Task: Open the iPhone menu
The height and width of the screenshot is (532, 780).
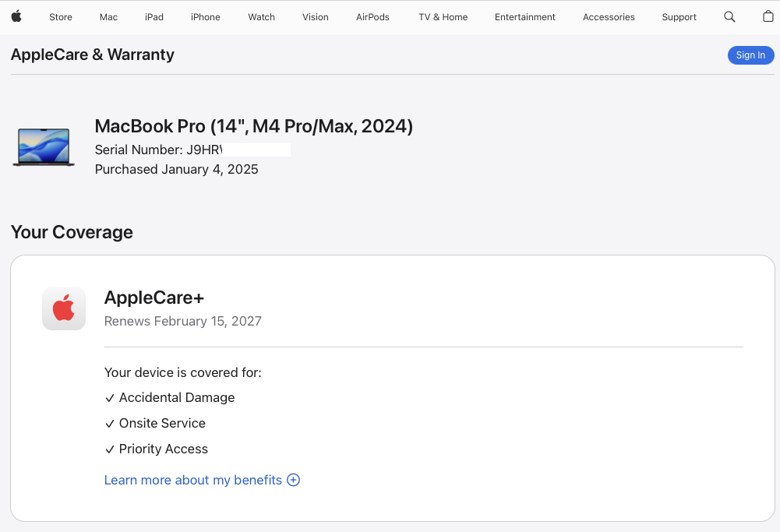Action: 206,17
